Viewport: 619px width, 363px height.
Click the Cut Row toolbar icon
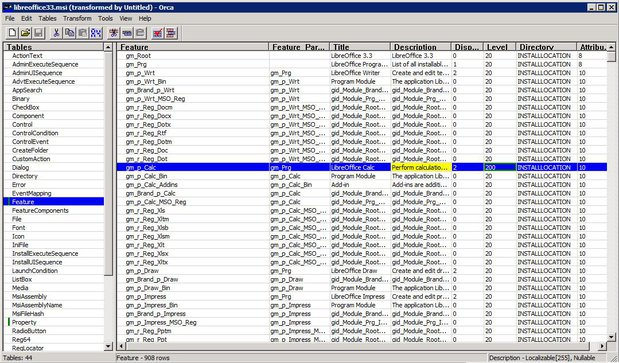click(x=114, y=33)
